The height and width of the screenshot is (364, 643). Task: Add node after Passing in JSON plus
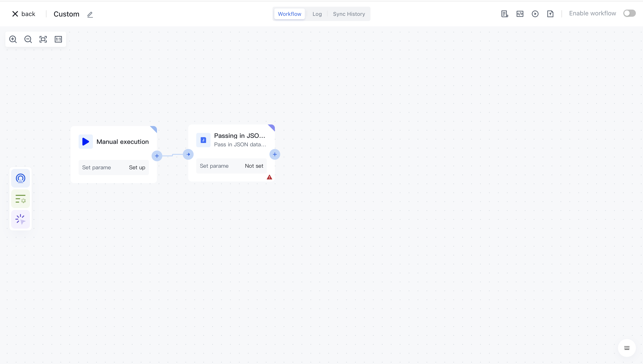click(275, 155)
